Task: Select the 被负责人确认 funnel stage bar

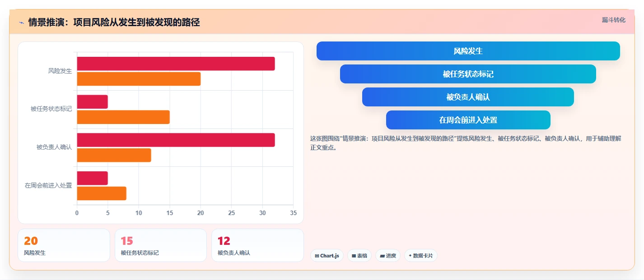Action: (468, 97)
